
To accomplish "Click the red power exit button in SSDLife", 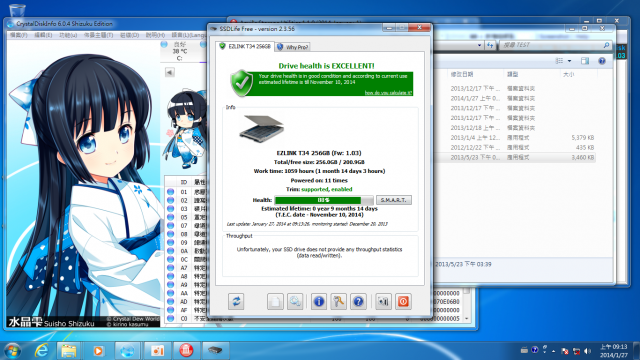I will coord(403,302).
